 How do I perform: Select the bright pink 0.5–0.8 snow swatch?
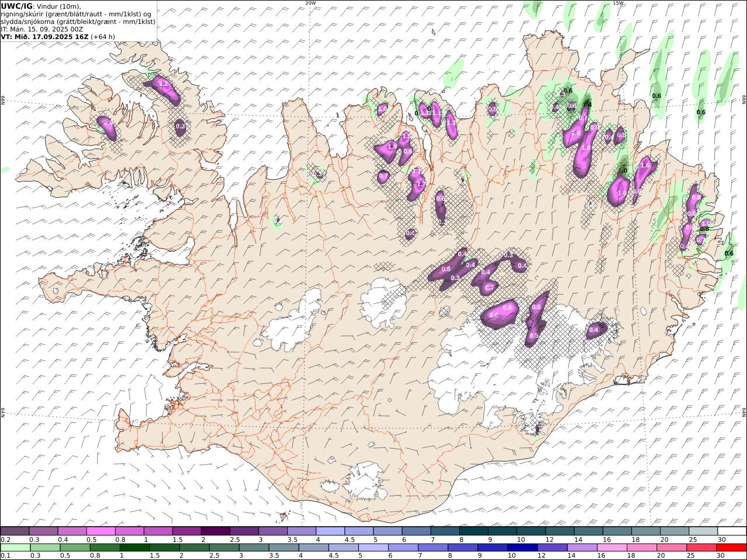click(101, 531)
